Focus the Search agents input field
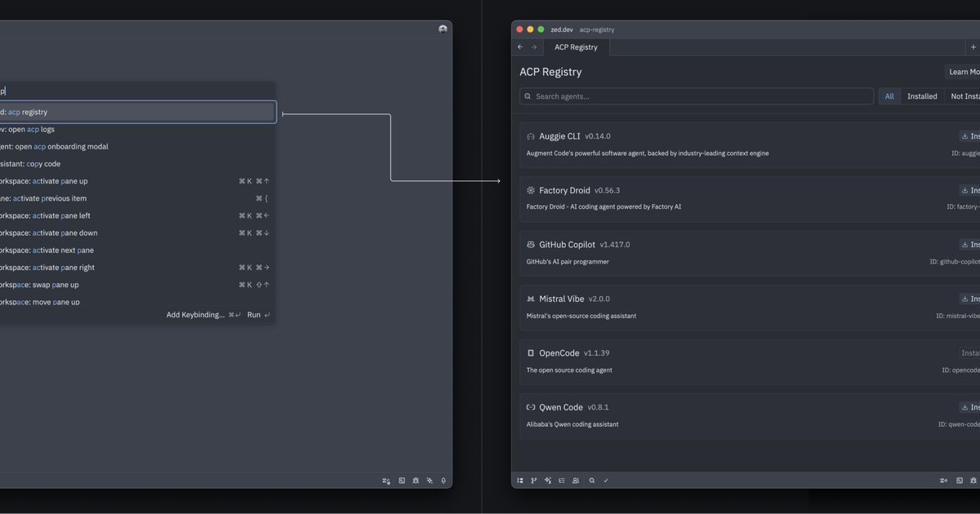This screenshot has width=980, height=514. pos(697,96)
